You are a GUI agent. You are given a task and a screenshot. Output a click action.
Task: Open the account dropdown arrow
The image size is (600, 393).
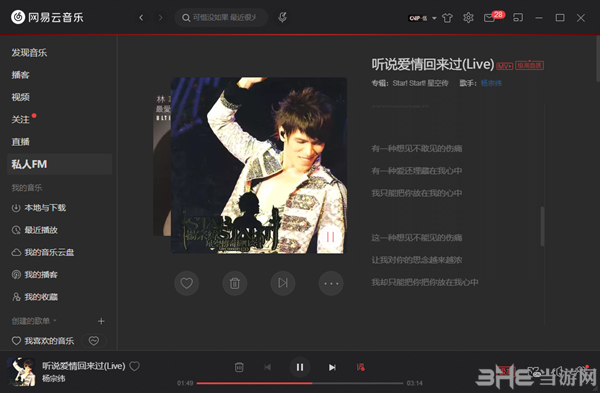(434, 18)
